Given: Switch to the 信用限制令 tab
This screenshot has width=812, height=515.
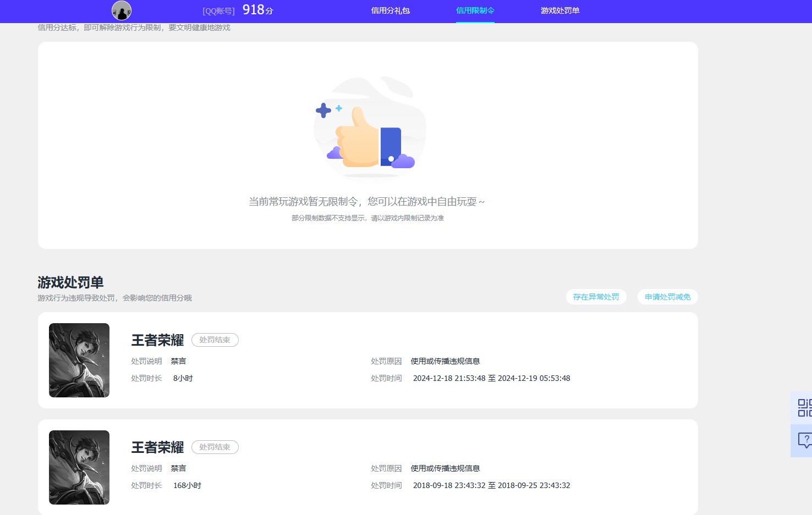Looking at the screenshot, I should pos(475,10).
